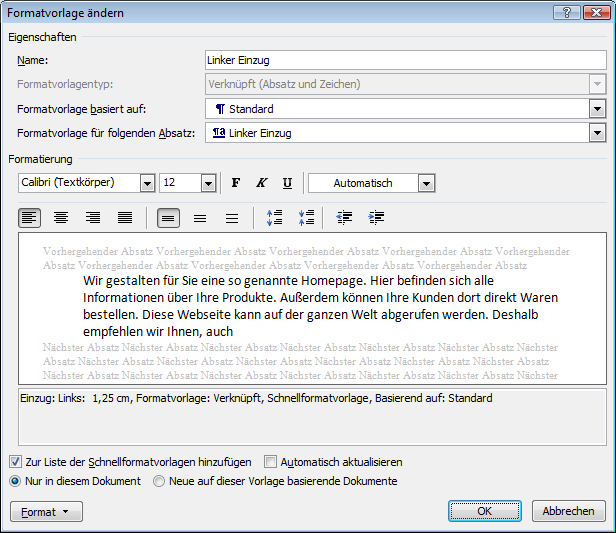Screen dimensions: 616x533
Task: Align paragraph text left
Action: tap(29, 218)
